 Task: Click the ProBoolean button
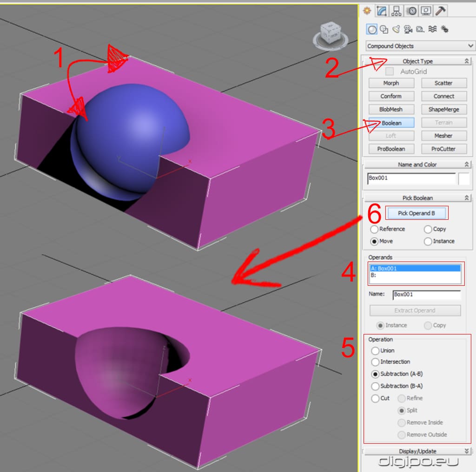(x=391, y=149)
